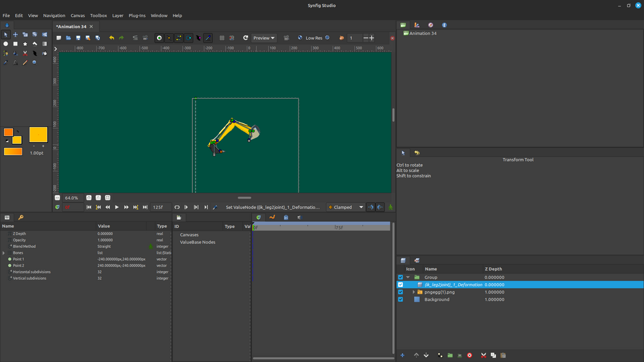Screen dimensions: 644x362
Task: Click the 64.0% zoom field
Action: click(x=73, y=198)
